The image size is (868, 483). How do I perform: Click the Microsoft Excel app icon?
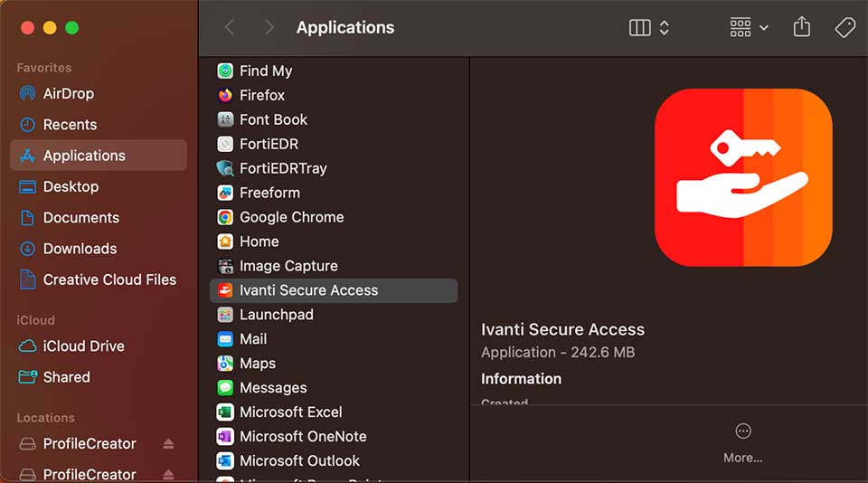click(x=225, y=412)
